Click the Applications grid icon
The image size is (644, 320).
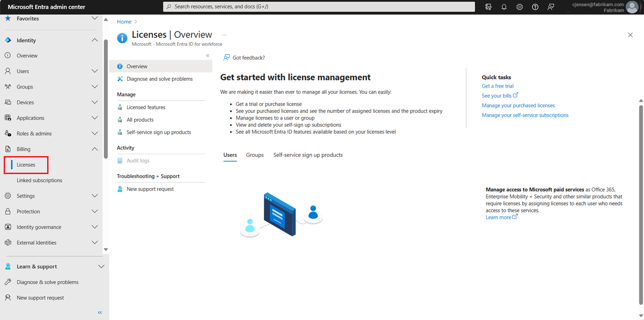(x=8, y=118)
